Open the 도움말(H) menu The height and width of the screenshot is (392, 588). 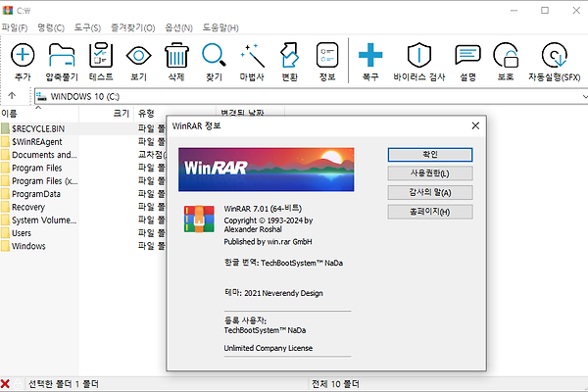tap(220, 27)
